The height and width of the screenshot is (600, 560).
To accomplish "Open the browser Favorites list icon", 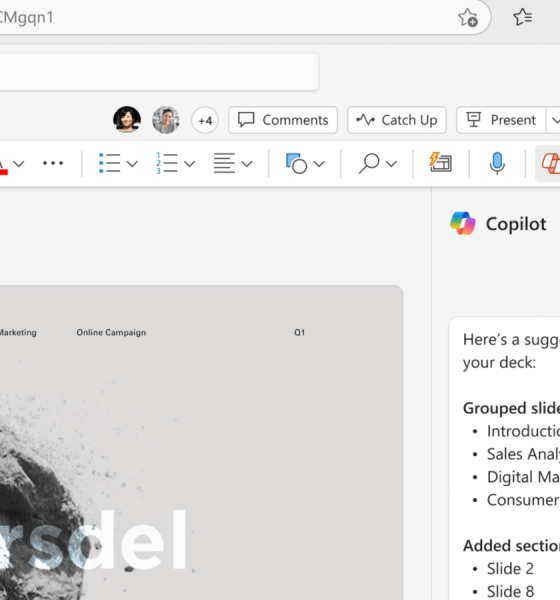I will pos(522,17).
